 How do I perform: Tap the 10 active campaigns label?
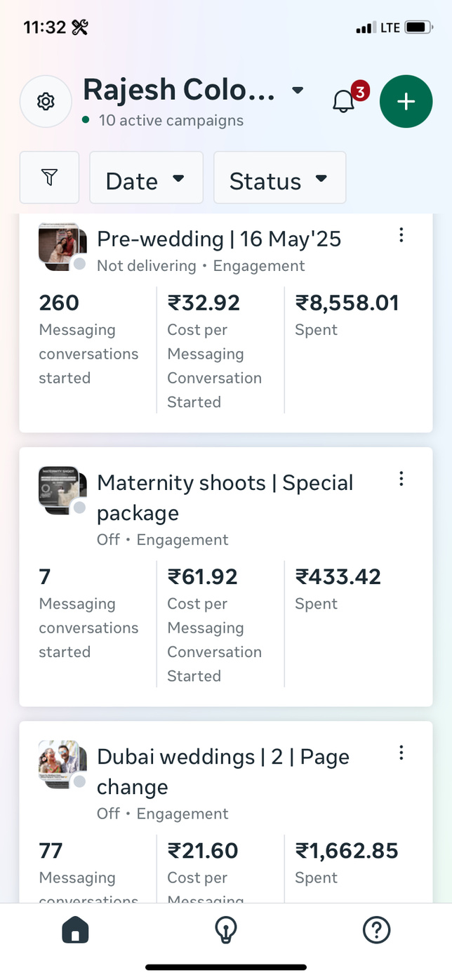[x=171, y=120]
